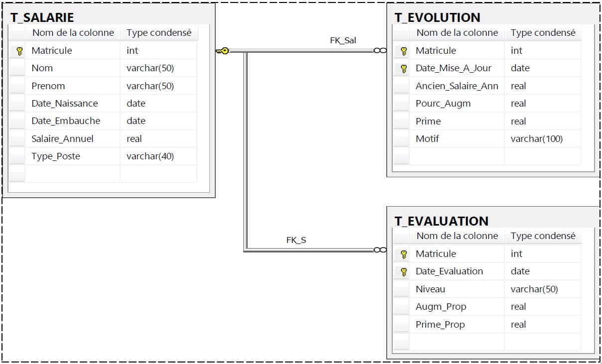Select the row selector for Niveau

click(401, 289)
